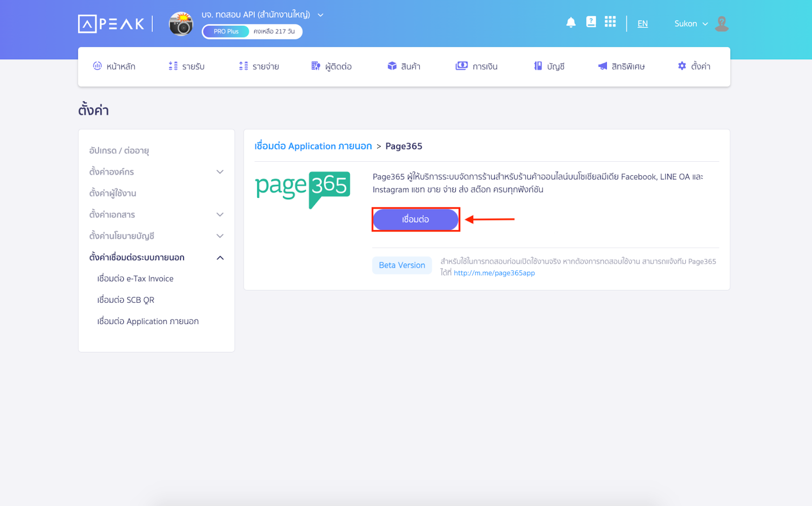The height and width of the screenshot is (506, 812).
Task: Go to หน้าหลัก menu
Action: point(114,66)
